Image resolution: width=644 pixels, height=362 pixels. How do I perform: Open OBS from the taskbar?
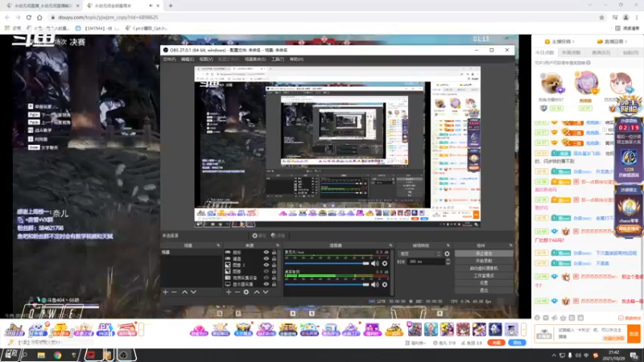[124, 356]
